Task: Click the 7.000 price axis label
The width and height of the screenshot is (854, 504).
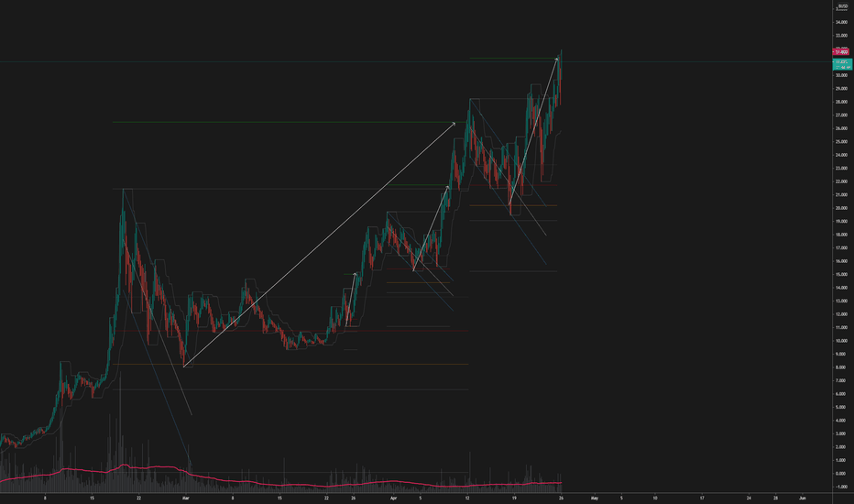Action: click(841, 381)
